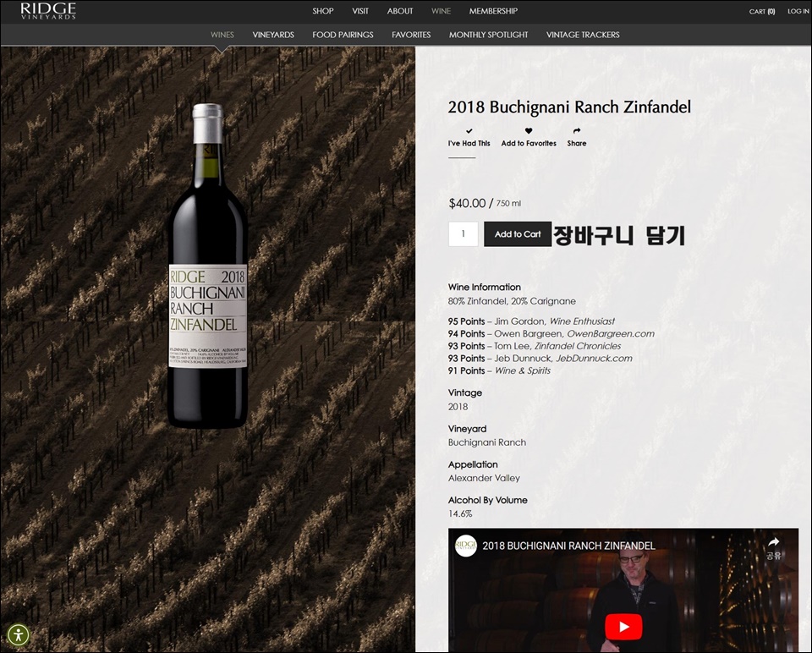Click the Buchignani Ranch vineyard value
The width and height of the screenshot is (812, 653).
tap(487, 442)
